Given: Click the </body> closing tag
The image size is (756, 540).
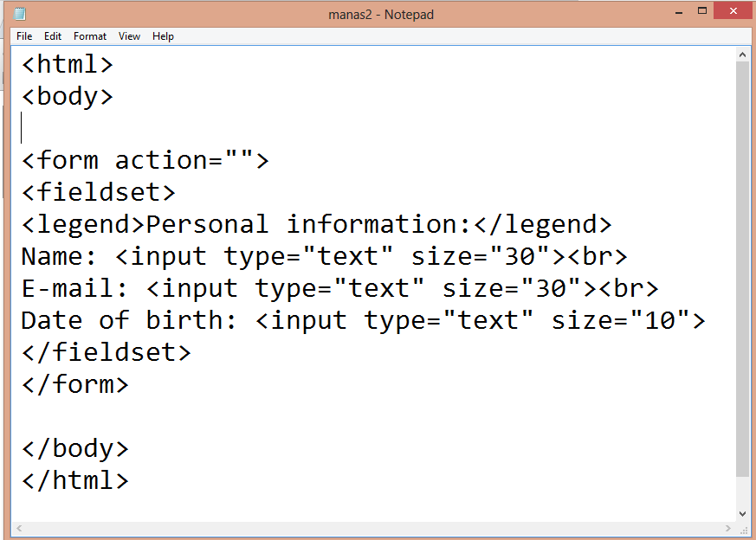Looking at the screenshot, I should tap(75, 448).
